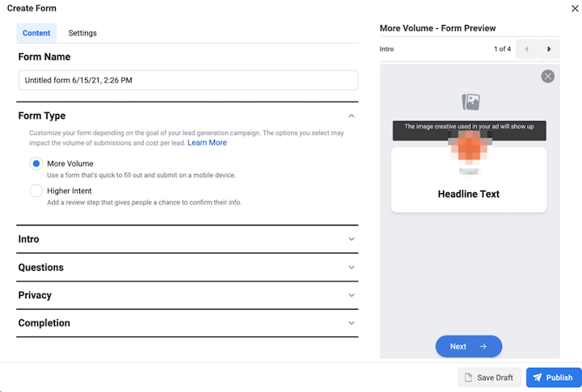
Task: Close the Create Form dialog
Action: tap(575, 8)
